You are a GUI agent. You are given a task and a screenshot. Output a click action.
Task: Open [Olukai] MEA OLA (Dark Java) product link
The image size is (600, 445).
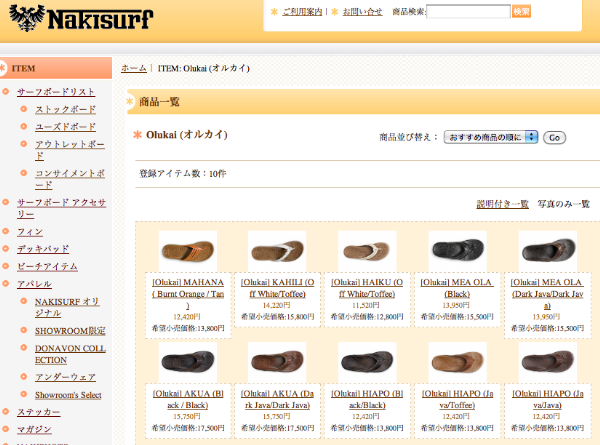(547, 294)
